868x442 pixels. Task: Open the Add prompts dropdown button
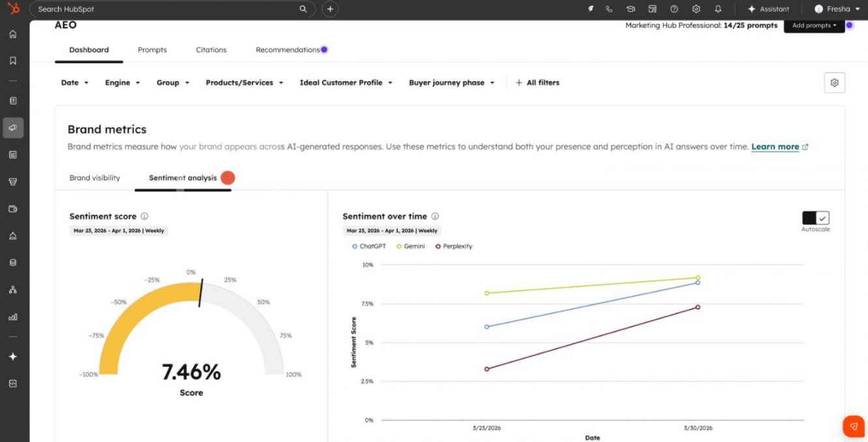pyautogui.click(x=814, y=25)
